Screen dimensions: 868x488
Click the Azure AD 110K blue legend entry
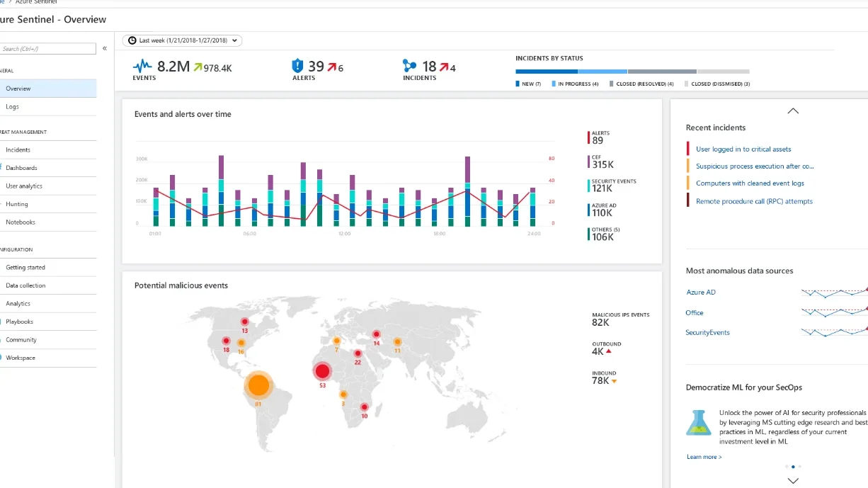[x=602, y=210]
